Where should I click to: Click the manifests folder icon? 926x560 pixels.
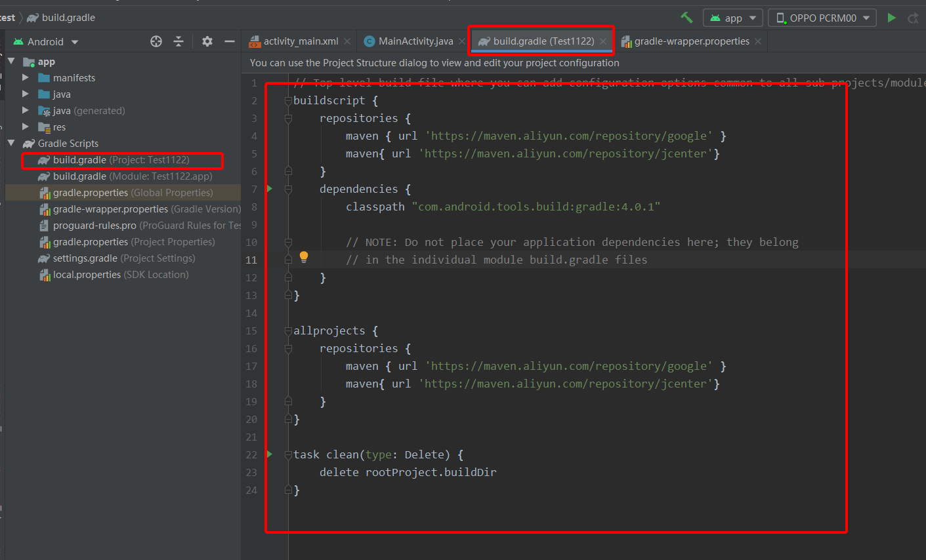click(44, 77)
